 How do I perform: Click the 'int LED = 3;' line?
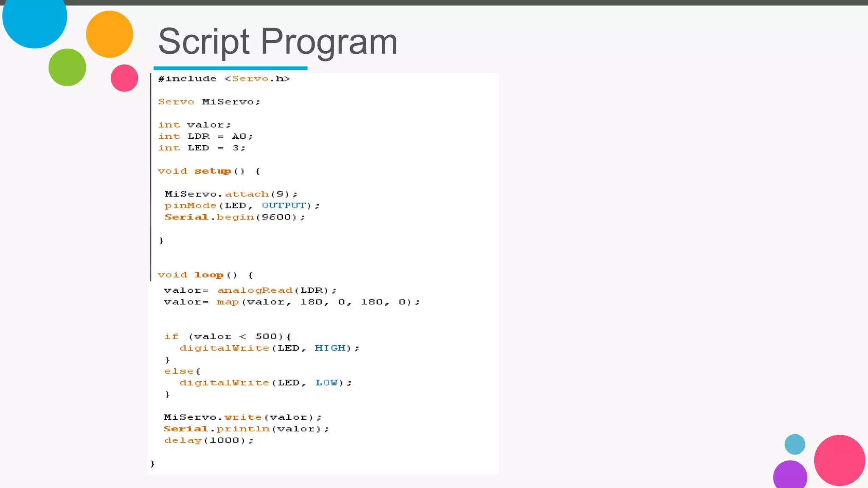(202, 148)
